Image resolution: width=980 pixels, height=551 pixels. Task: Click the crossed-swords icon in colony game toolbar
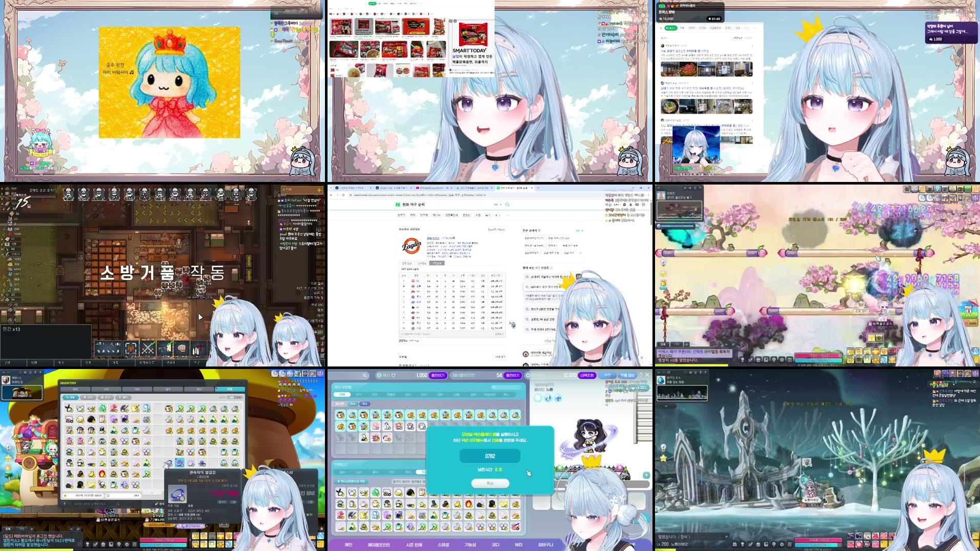pos(148,349)
